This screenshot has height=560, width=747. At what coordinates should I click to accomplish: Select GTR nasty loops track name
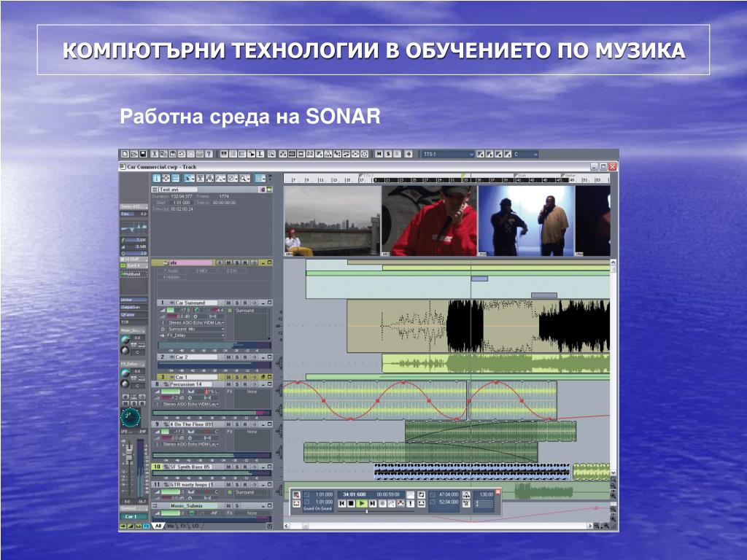(x=192, y=485)
